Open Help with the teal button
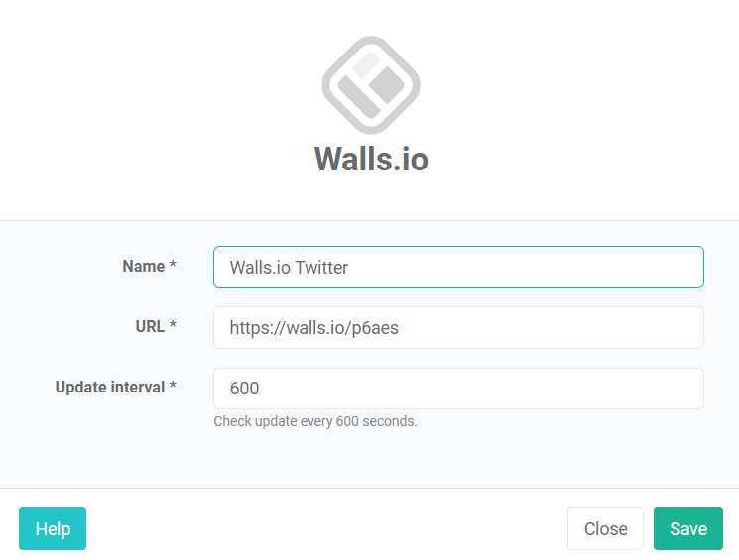Image resolution: width=739 pixels, height=560 pixels. [53, 528]
